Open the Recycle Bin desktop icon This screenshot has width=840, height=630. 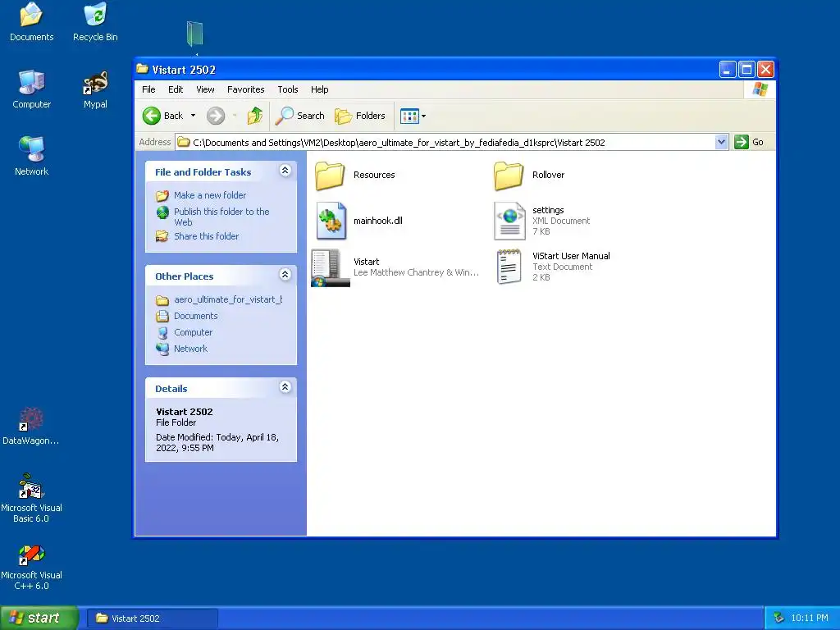[x=95, y=22]
